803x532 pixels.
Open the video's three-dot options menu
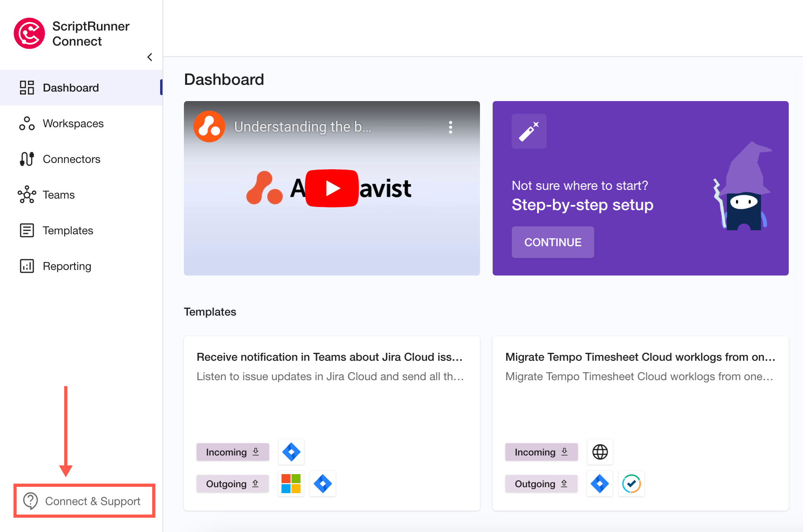pos(451,127)
